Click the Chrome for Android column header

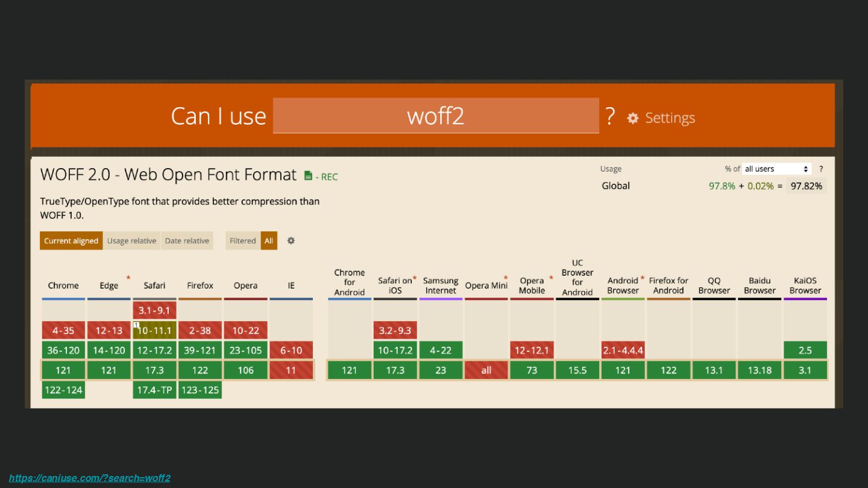(350, 282)
